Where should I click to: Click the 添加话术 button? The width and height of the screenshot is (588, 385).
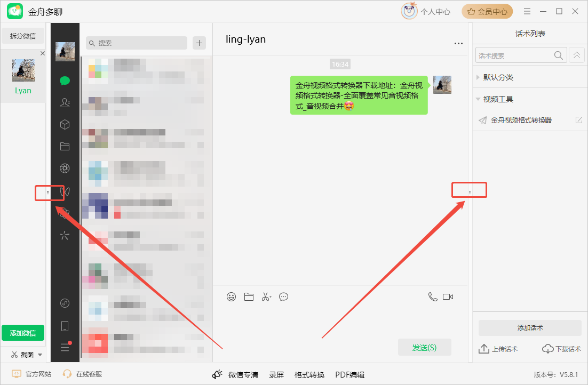[530, 327]
